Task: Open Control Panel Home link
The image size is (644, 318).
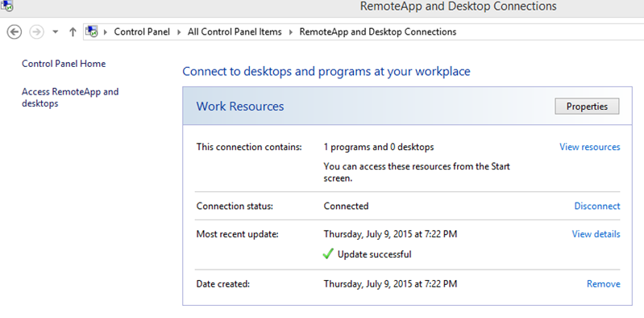Action: (64, 64)
